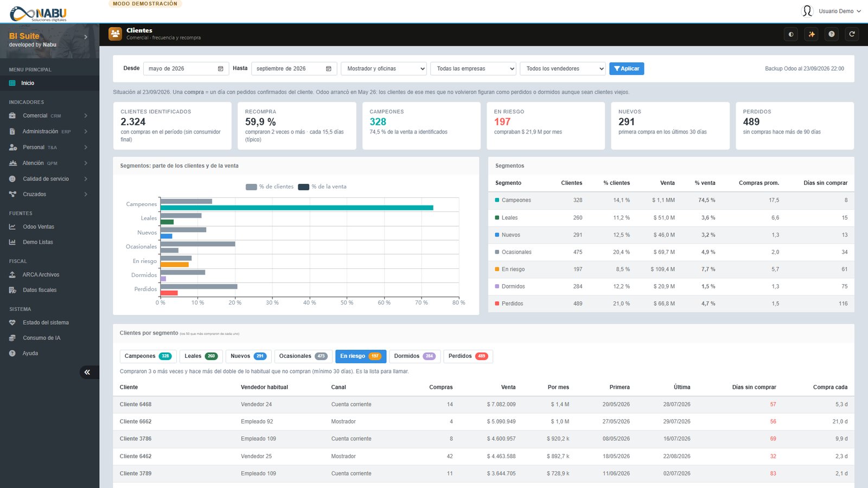Expand the Administración ERP submenu chevron
The height and width of the screenshot is (488, 868).
coord(86,131)
